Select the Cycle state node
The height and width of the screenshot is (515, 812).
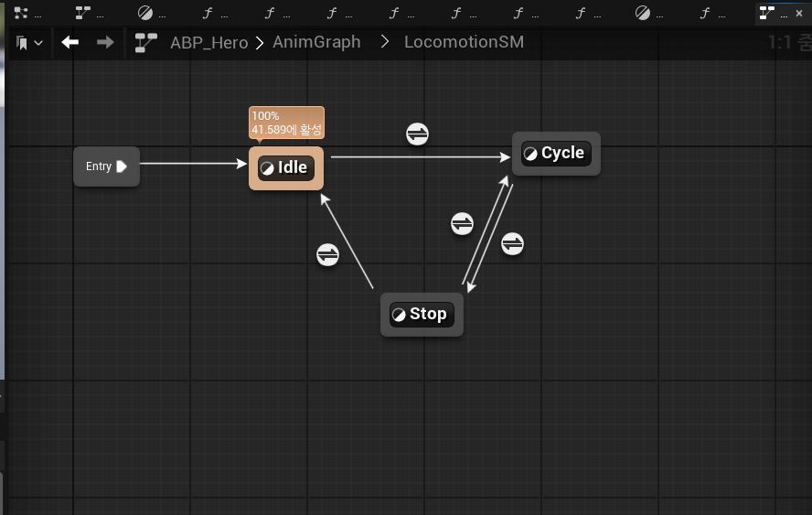(x=556, y=154)
